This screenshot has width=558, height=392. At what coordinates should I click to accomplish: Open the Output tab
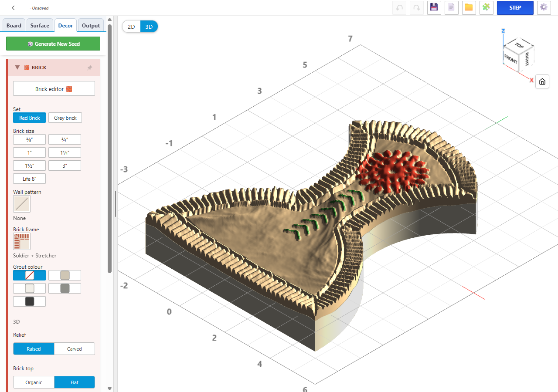click(x=91, y=26)
